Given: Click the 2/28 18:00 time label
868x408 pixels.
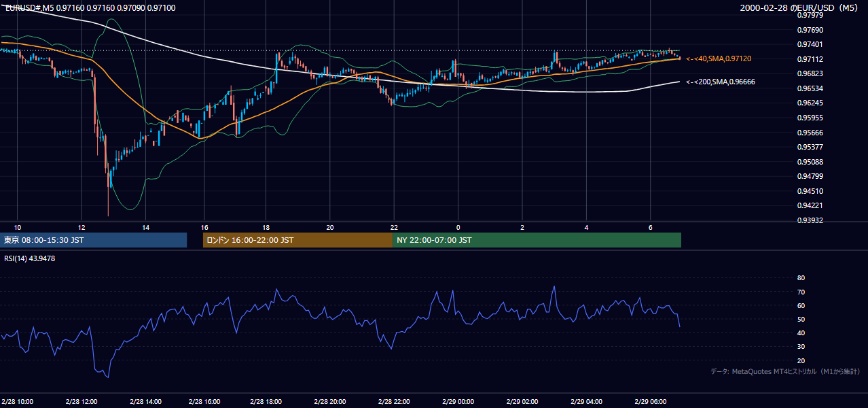Looking at the screenshot, I should click(x=266, y=401).
